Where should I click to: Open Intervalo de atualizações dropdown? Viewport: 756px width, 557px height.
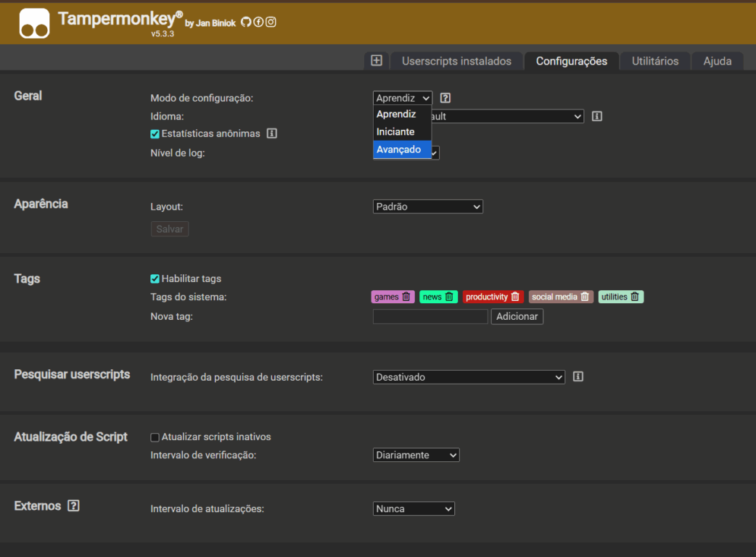tap(414, 509)
